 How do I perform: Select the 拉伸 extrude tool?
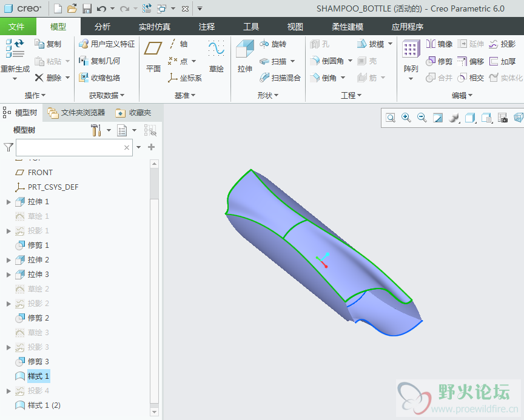pyautogui.click(x=245, y=56)
